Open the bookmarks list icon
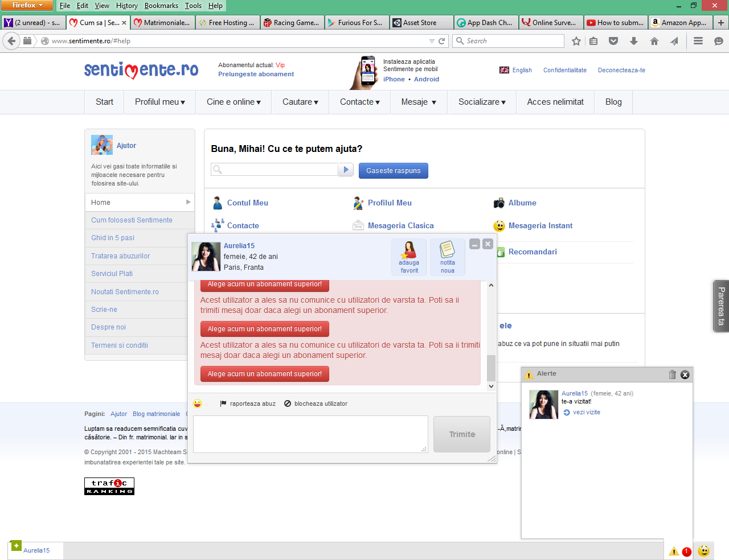The image size is (729, 560). pos(593,41)
